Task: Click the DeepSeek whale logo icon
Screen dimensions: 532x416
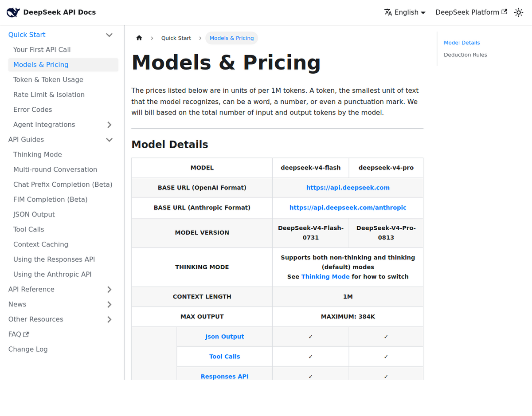Action: 13,12
